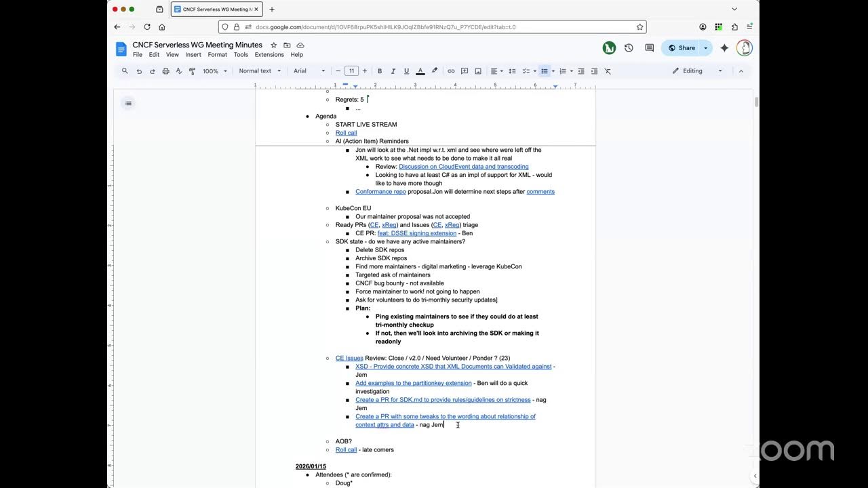Viewport: 868px width, 488px height.
Task: Open the Normal text style dropdown
Action: coord(260,70)
